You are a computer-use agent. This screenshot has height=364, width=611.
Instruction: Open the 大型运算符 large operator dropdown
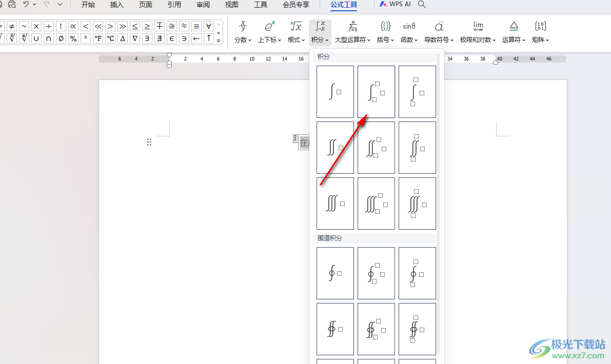352,32
